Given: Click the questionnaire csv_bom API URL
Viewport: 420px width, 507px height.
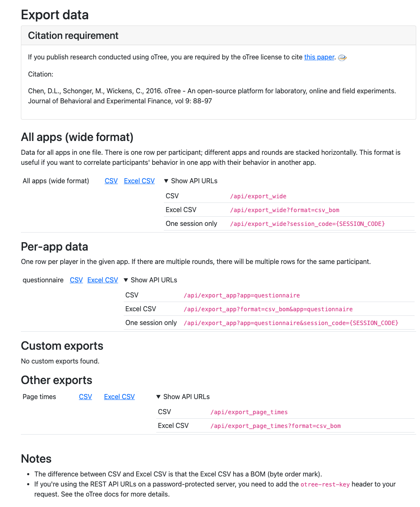Looking at the screenshot, I should click(268, 309).
